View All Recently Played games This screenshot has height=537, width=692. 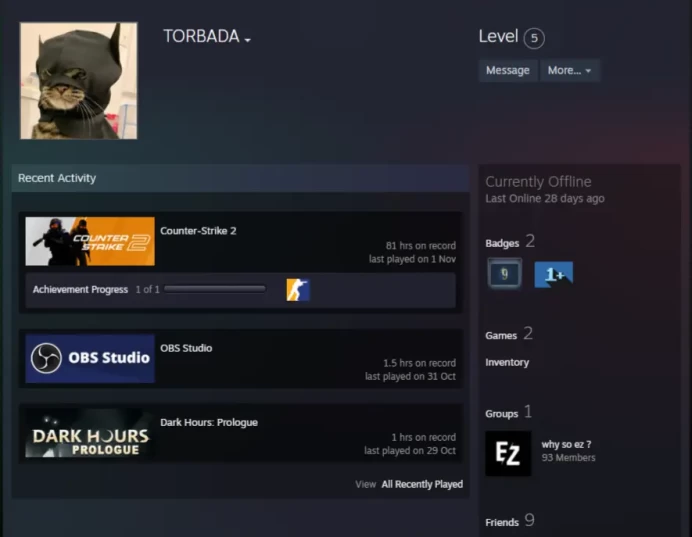point(422,484)
